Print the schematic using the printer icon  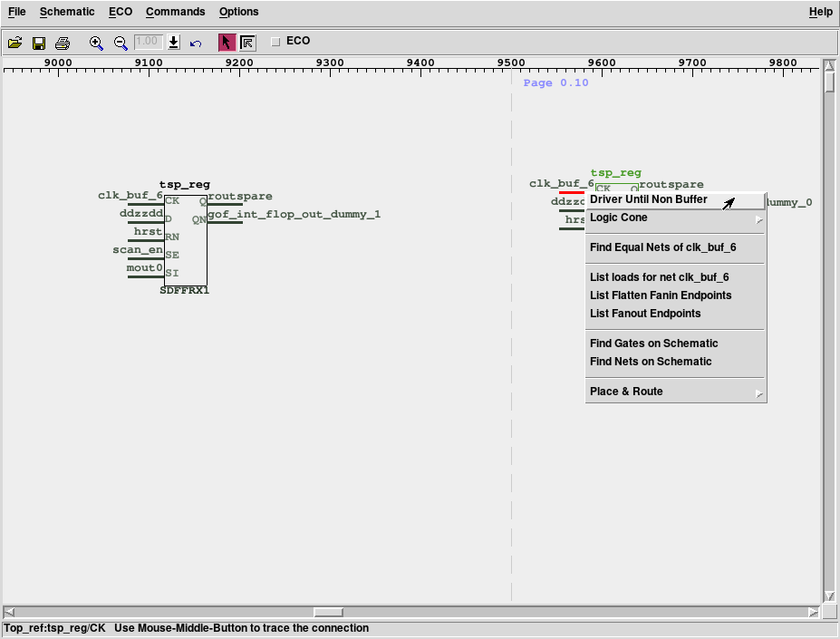63,43
